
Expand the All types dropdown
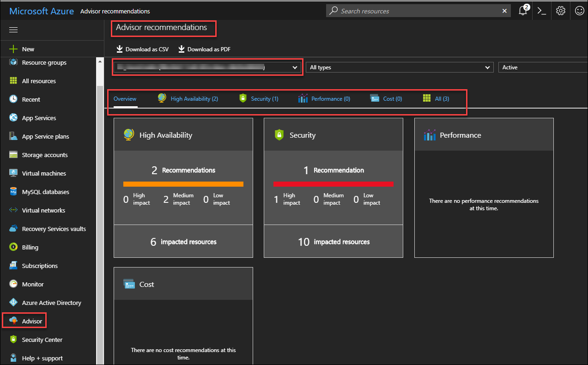pos(400,67)
